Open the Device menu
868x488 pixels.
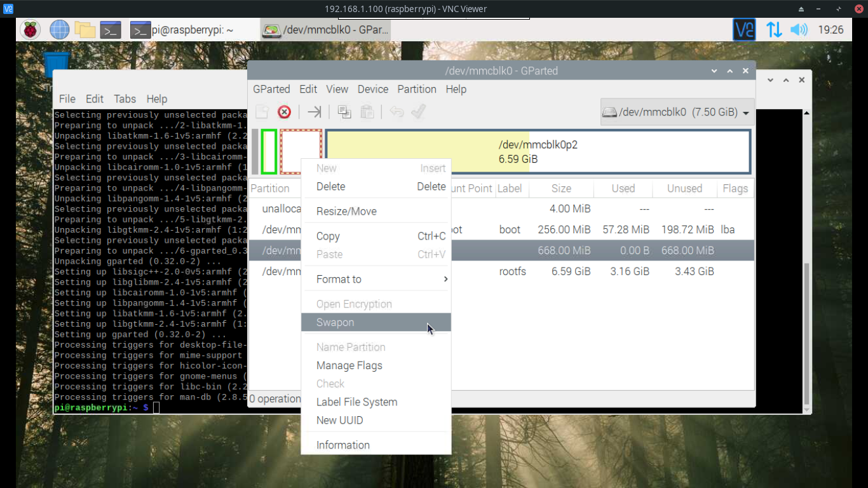(x=373, y=89)
